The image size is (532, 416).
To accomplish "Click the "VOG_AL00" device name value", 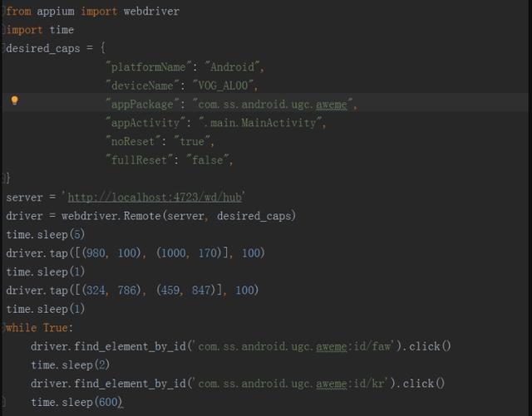I will 223,86.
